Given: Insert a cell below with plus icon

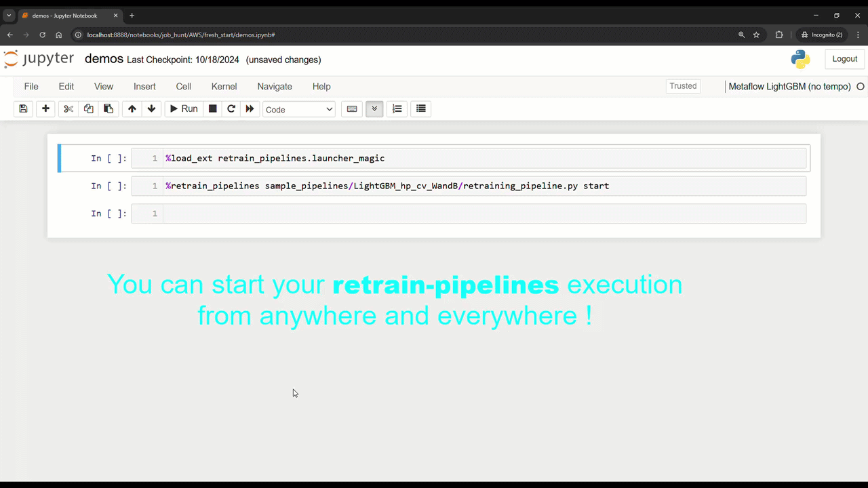Looking at the screenshot, I should point(45,108).
